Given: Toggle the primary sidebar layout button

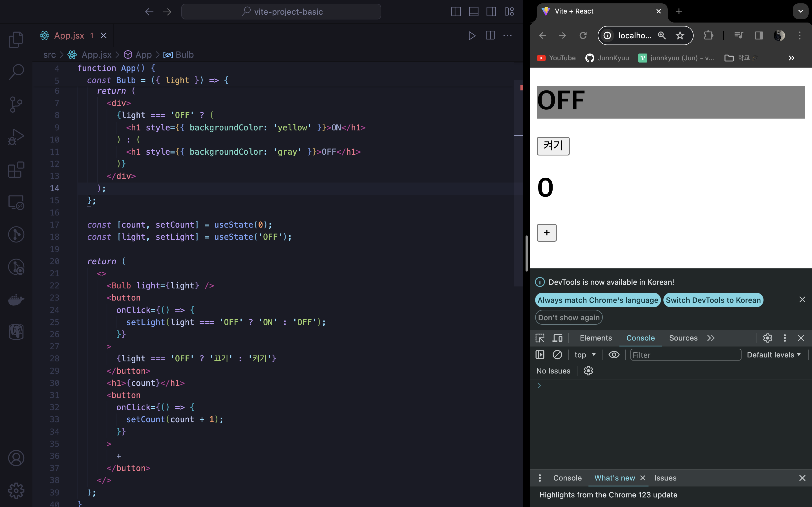Looking at the screenshot, I should point(456,12).
